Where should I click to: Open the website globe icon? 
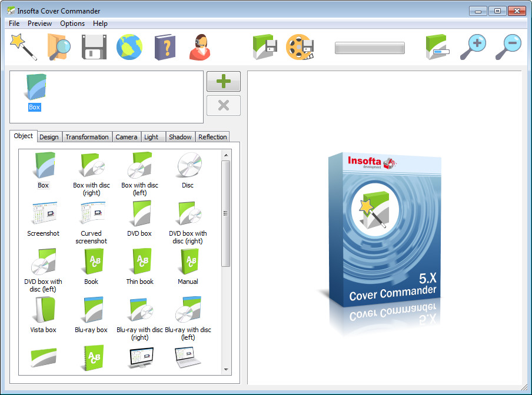coord(129,47)
